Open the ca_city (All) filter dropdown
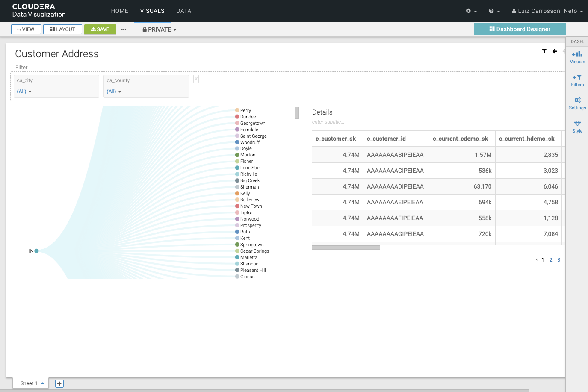Viewport: 588px width, 392px height. tap(24, 91)
